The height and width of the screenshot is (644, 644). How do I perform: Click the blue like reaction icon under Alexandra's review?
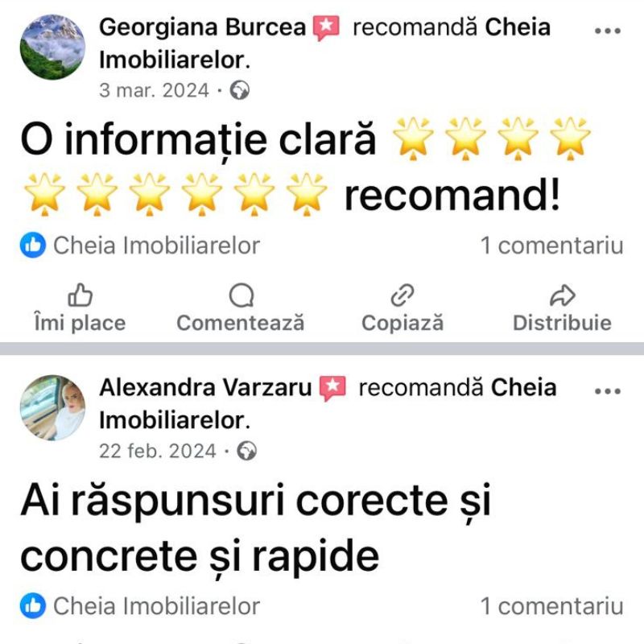click(33, 606)
